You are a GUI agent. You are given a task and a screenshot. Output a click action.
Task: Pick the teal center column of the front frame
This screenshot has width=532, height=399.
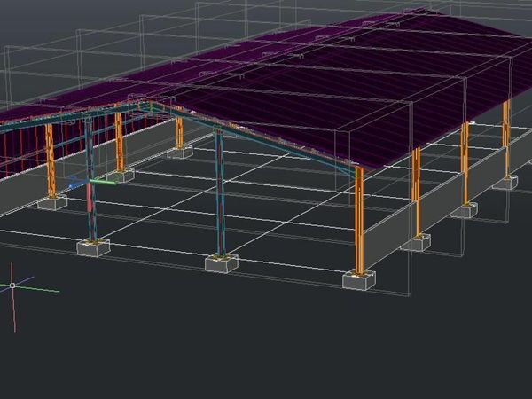tap(220, 192)
